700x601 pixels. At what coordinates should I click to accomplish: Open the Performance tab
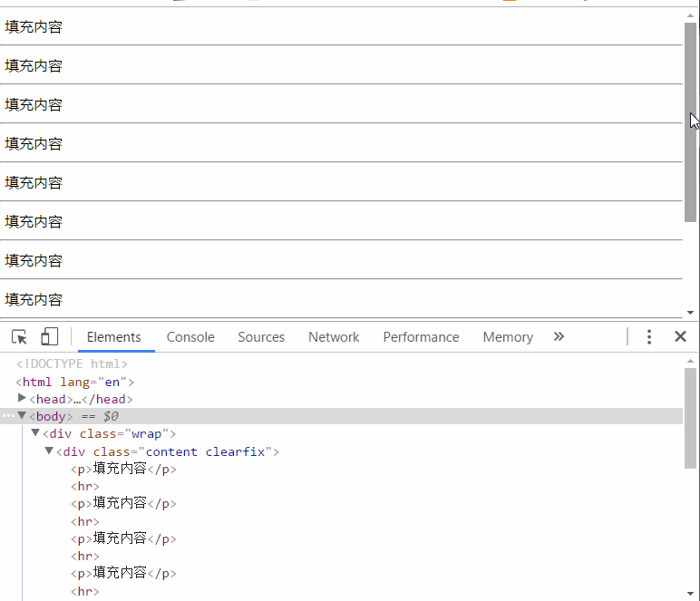(421, 337)
